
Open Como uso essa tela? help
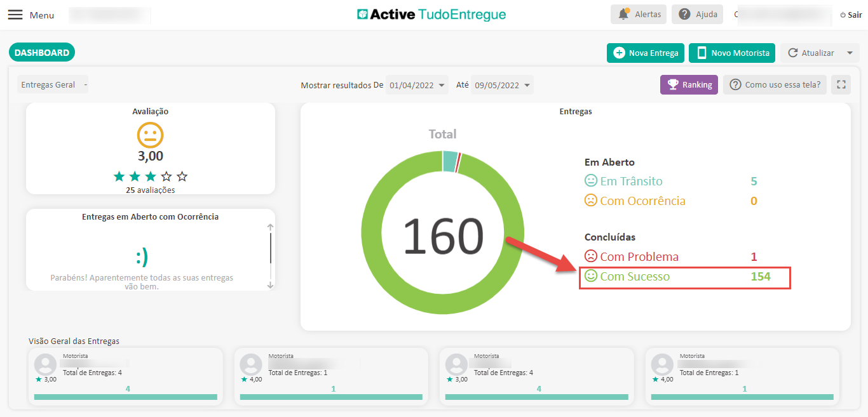tap(775, 84)
